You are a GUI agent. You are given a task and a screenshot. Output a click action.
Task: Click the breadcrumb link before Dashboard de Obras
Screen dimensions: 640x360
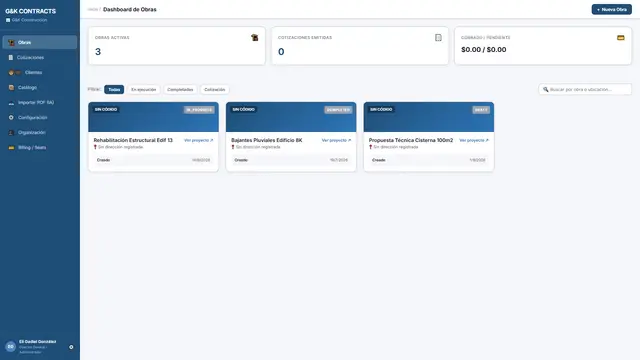point(93,9)
